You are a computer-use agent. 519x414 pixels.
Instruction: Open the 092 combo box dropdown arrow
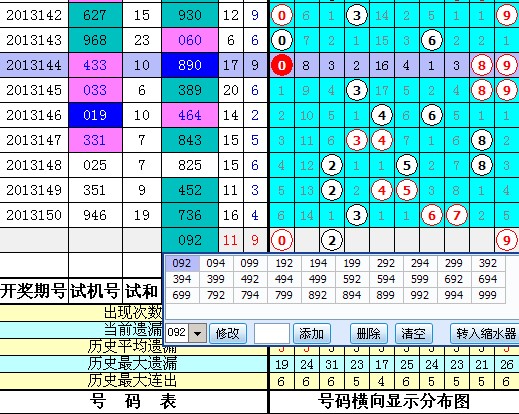(197, 333)
